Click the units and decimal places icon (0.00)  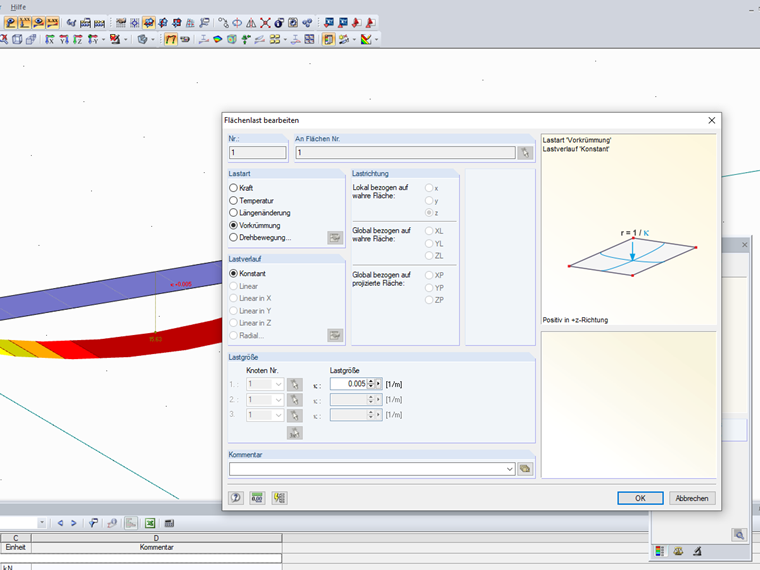tap(257, 498)
